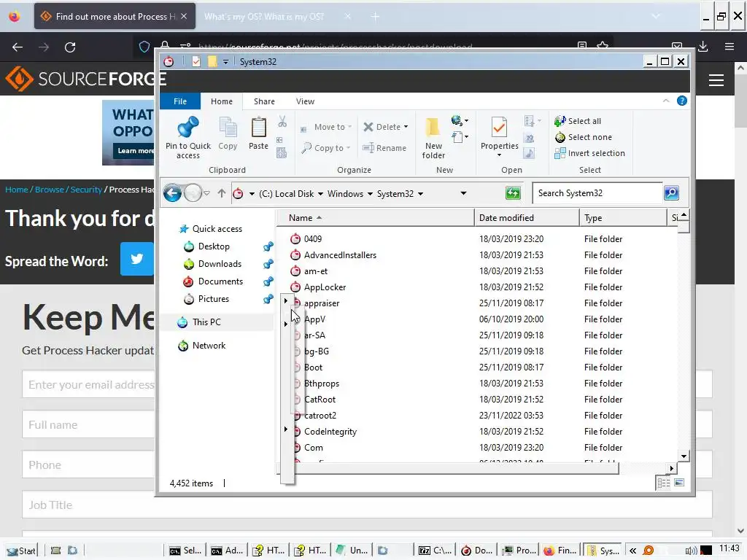
Task: Click the Security breadcrumb link
Action: point(86,190)
